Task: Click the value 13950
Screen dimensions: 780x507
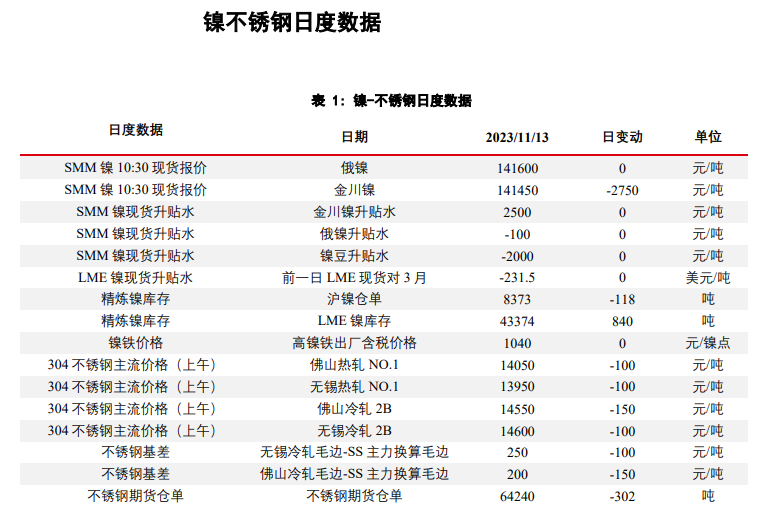Action: [517, 387]
